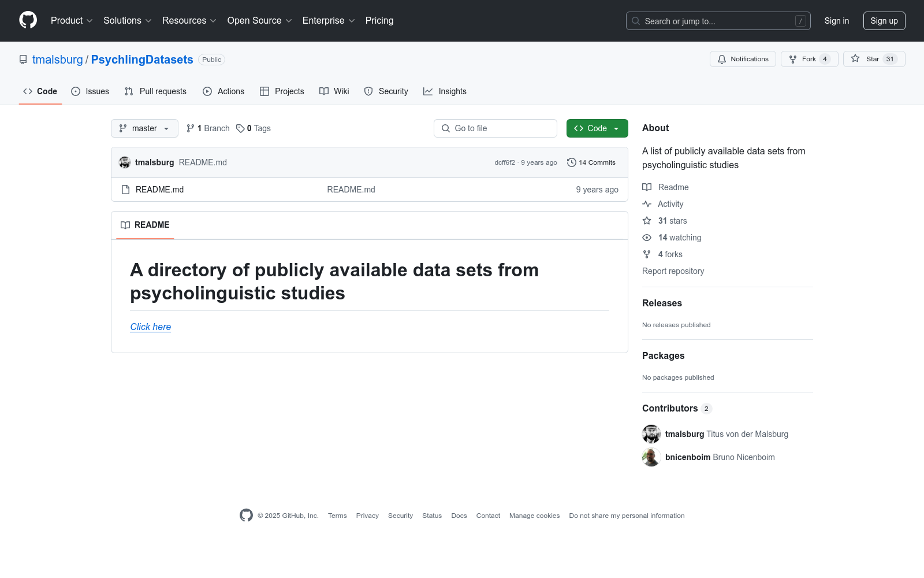
Task: Open the tmalsburg owner profile link
Action: click(x=58, y=60)
